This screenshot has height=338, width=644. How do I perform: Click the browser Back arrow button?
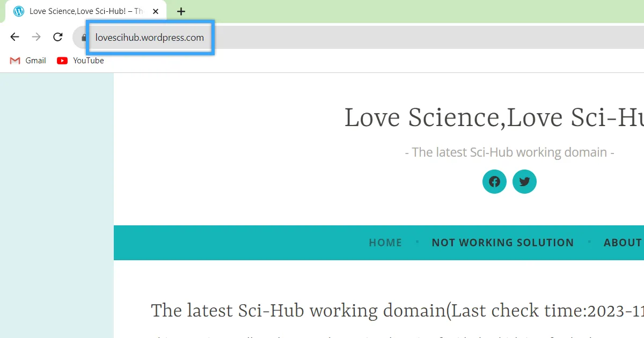[x=14, y=37]
